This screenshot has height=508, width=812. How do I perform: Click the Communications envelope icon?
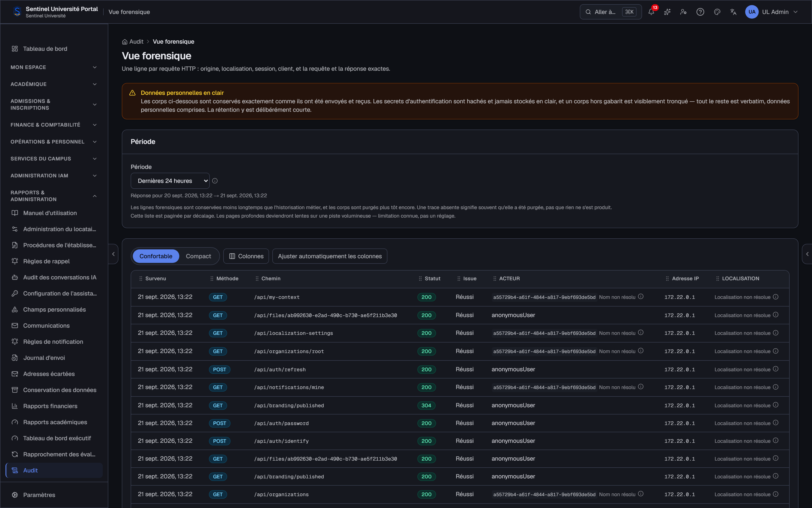(x=15, y=326)
